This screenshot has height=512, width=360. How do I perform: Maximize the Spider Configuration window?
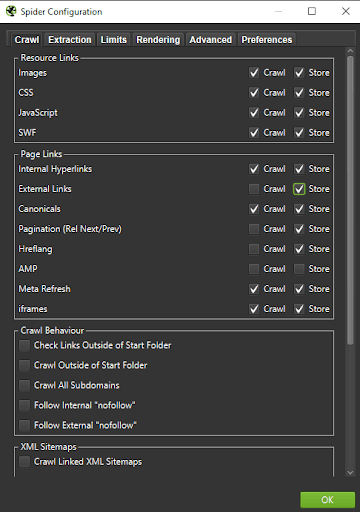[x=312, y=11]
